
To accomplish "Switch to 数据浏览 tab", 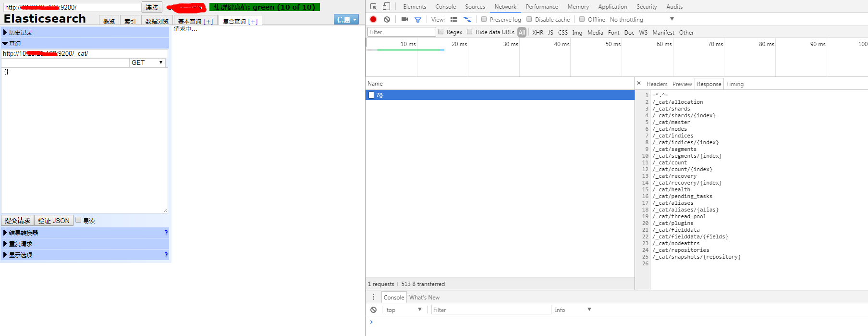I will (157, 21).
